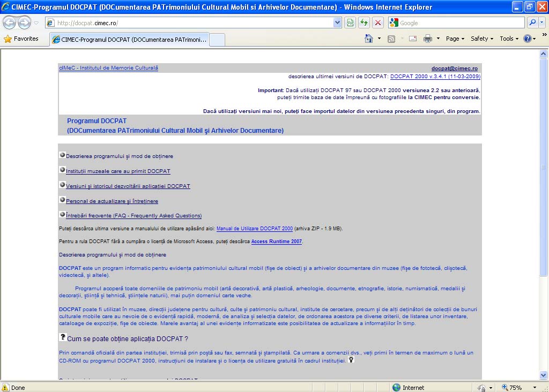Go back with the Back arrow button
This screenshot has height=392, width=549.
click(x=10, y=22)
